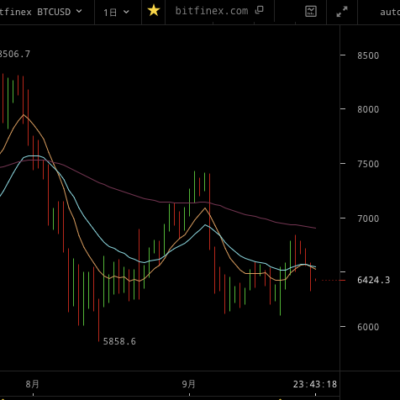Click the current price label 6424.3
Image resolution: width=400 pixels, height=400 pixels.
coord(373,280)
